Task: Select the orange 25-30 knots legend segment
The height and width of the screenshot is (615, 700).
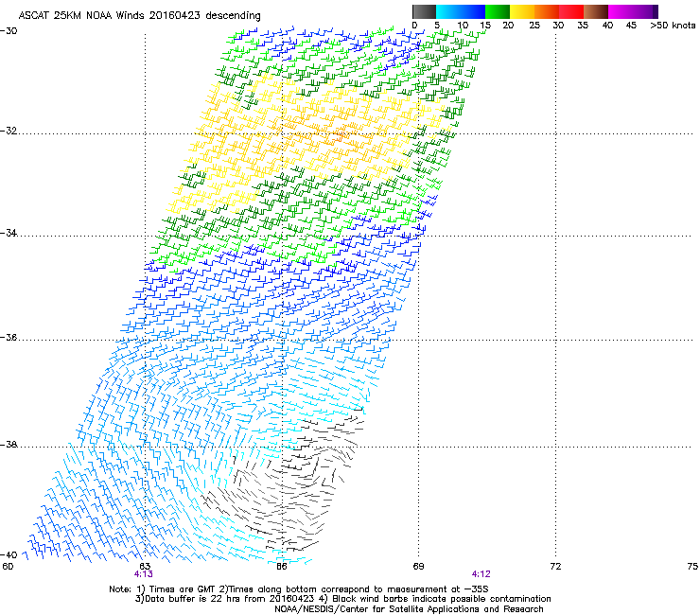Action: 547,11
